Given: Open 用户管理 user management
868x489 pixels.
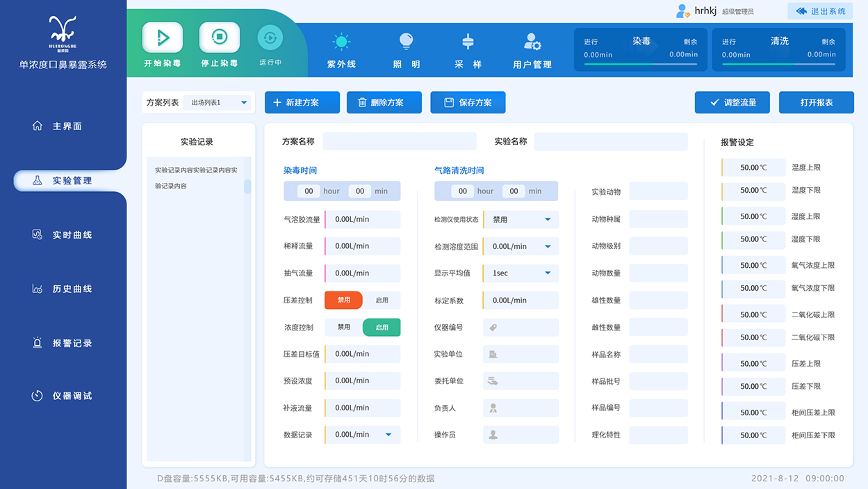Looking at the screenshot, I should coord(532,42).
